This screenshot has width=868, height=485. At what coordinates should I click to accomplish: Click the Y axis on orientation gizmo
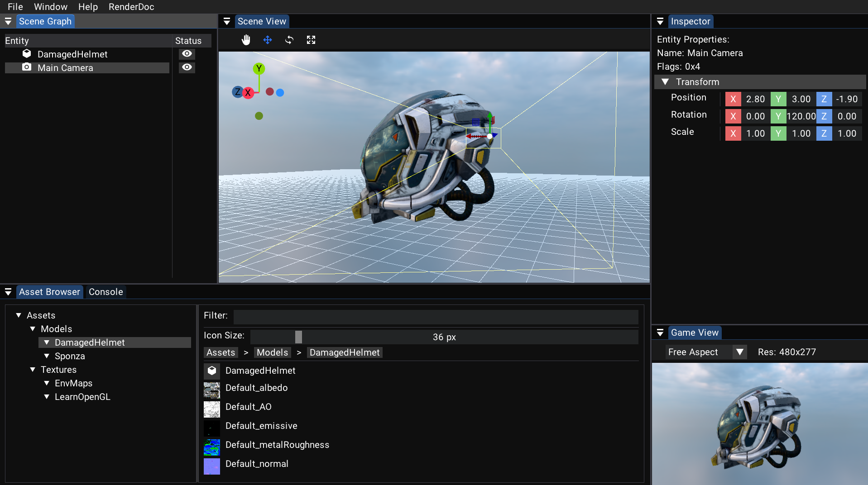[x=259, y=68]
